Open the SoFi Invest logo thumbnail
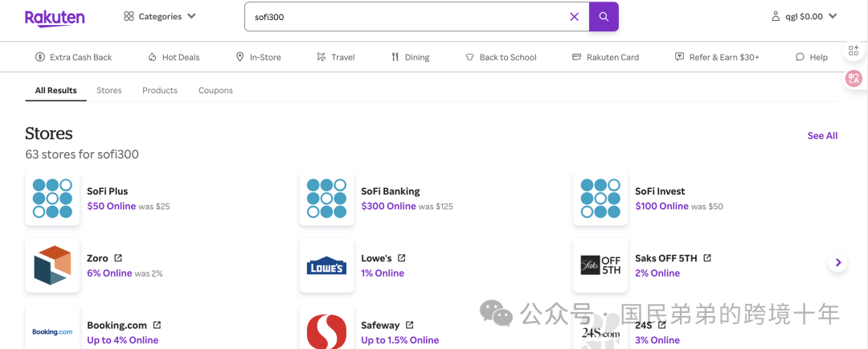 click(x=600, y=199)
